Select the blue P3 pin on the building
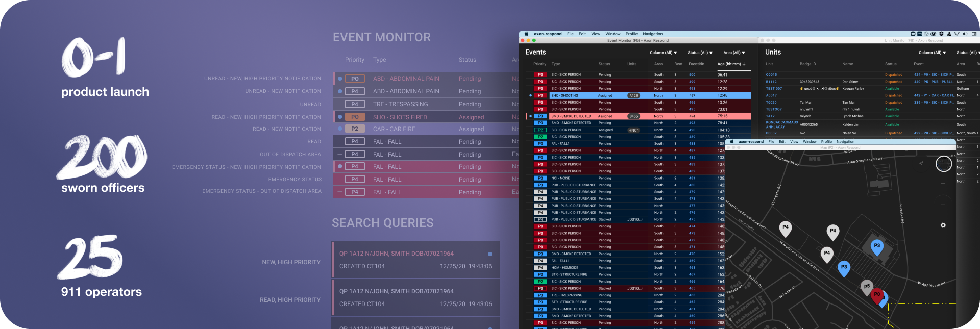The width and height of the screenshot is (980, 329). pos(877,247)
